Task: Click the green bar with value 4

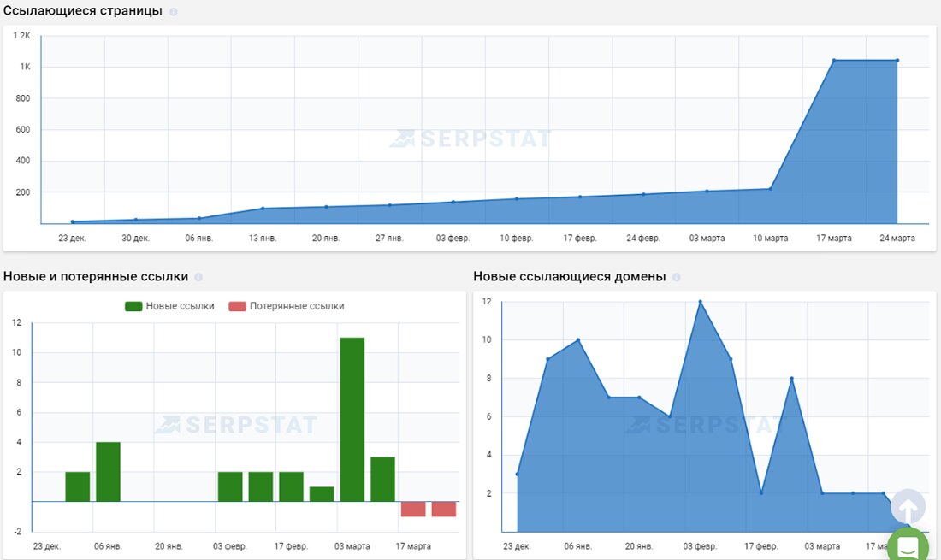Action: point(108,471)
